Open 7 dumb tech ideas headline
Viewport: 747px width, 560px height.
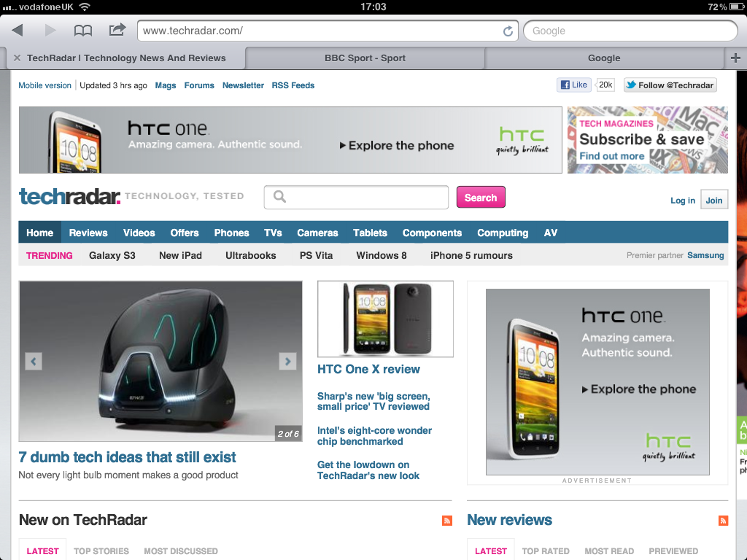[127, 457]
